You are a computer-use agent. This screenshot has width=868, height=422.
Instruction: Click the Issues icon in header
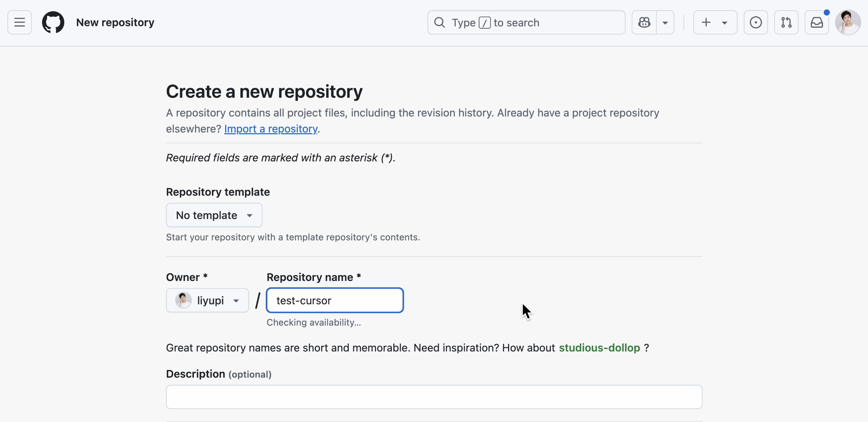756,22
